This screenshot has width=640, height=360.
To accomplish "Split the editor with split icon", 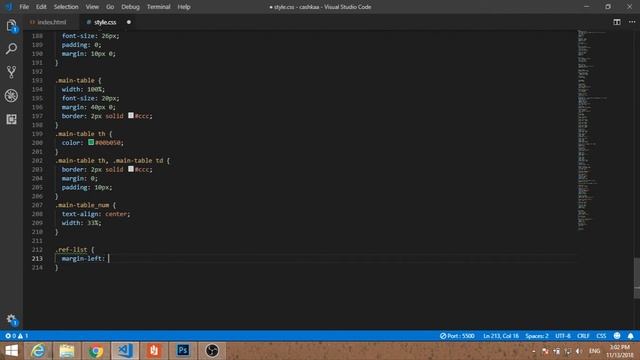I will click(x=617, y=22).
